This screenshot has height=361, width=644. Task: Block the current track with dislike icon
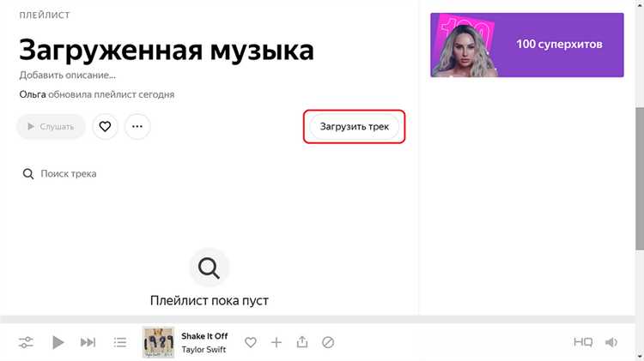click(328, 342)
